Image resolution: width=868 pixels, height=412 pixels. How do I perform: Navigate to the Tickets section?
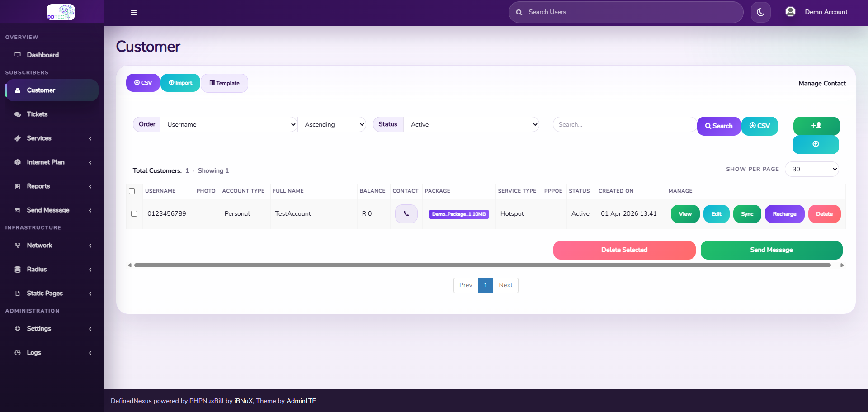click(38, 114)
